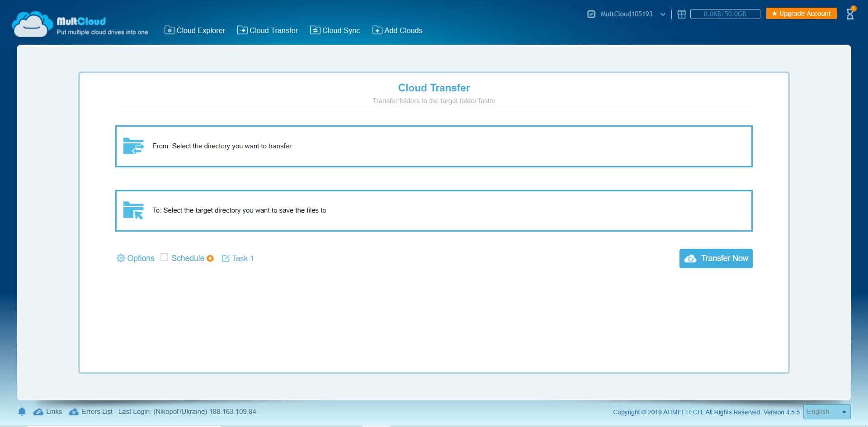
Task: Open the Errors List
Action: (x=97, y=412)
